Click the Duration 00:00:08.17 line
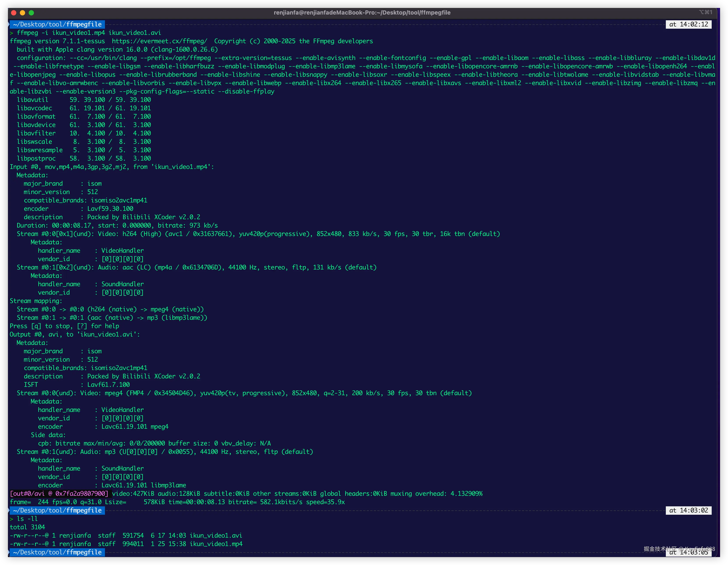This screenshot has height=565, width=728. tap(117, 225)
